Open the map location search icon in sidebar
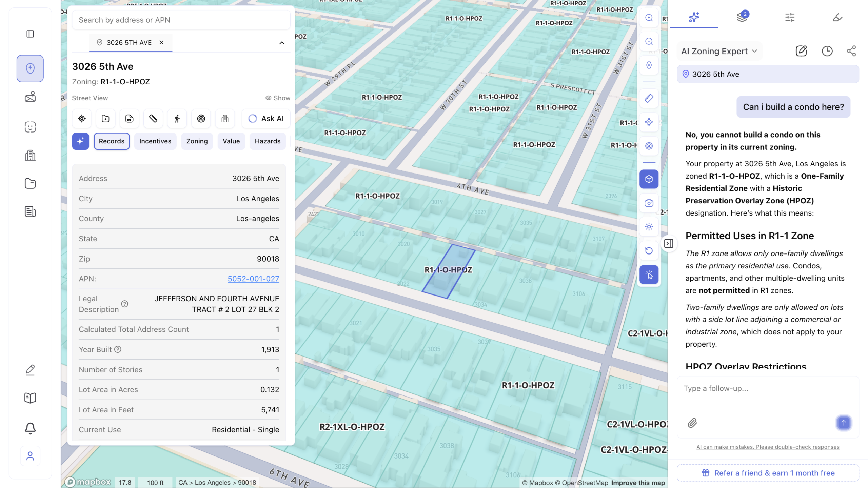 [x=30, y=68]
